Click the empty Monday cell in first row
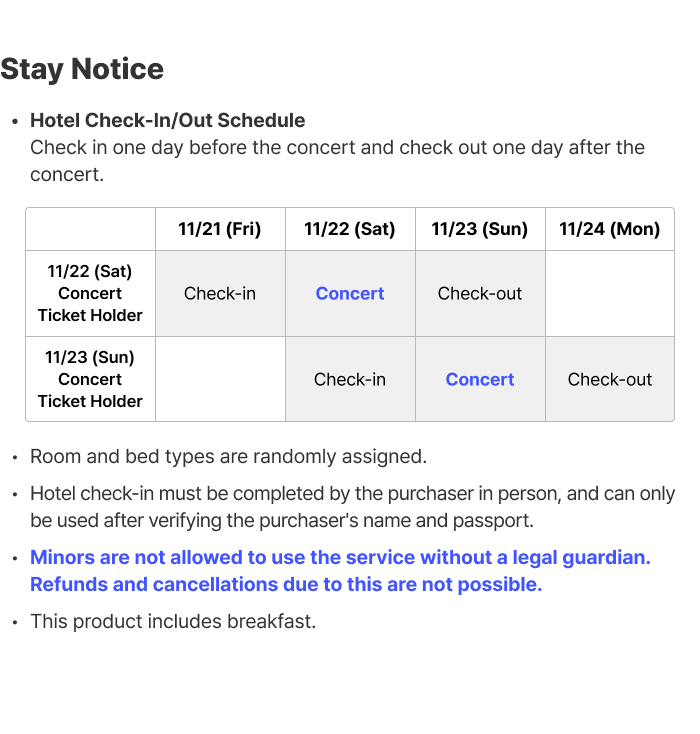The width and height of the screenshot is (700, 734). coord(610,294)
